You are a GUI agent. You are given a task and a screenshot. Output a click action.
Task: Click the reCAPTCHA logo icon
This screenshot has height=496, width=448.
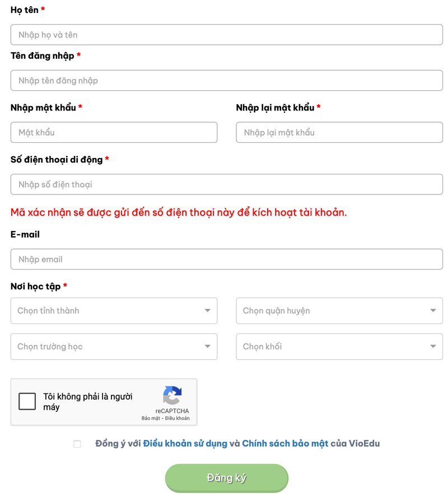click(x=172, y=395)
